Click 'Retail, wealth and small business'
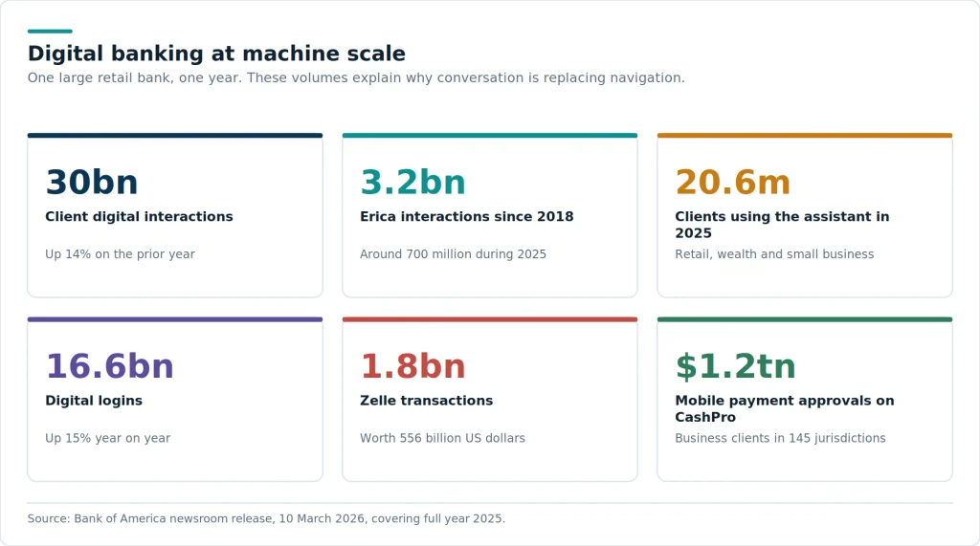Image resolution: width=980 pixels, height=546 pixels. click(774, 254)
